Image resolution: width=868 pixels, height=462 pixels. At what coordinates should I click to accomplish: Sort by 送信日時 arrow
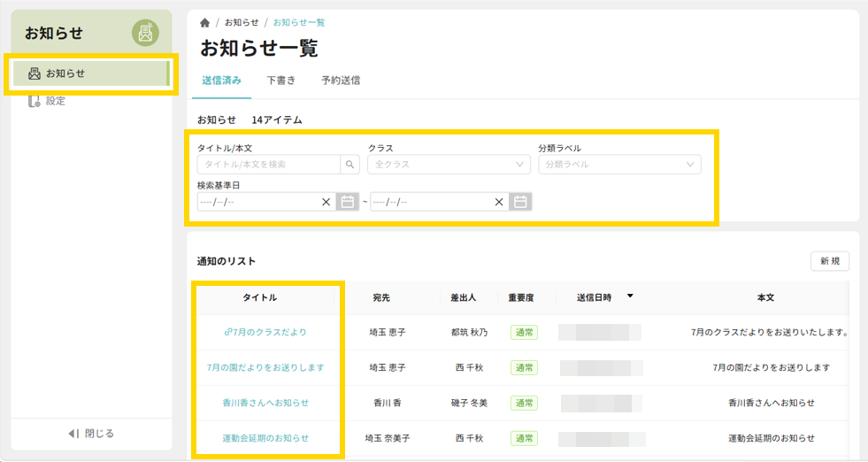(630, 296)
